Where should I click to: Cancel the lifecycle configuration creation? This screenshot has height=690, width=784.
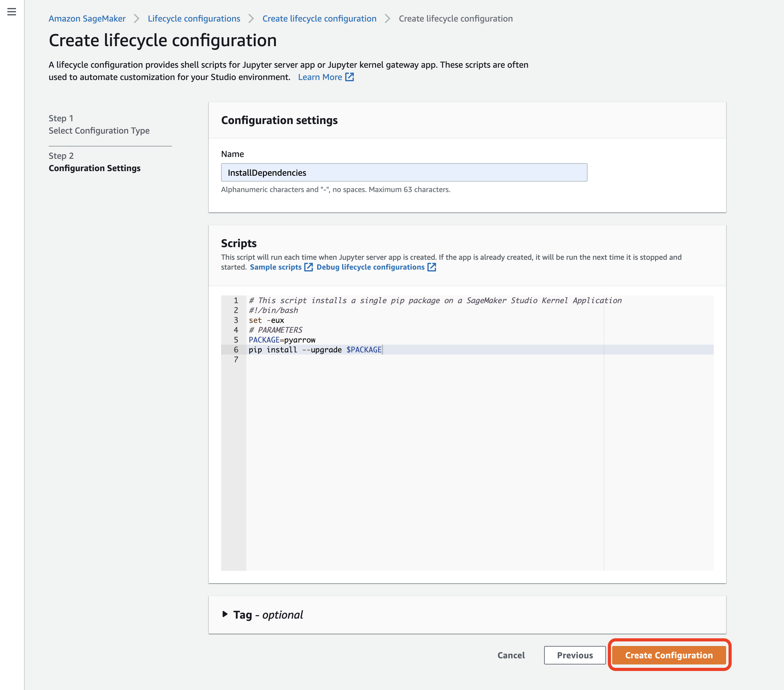point(511,655)
